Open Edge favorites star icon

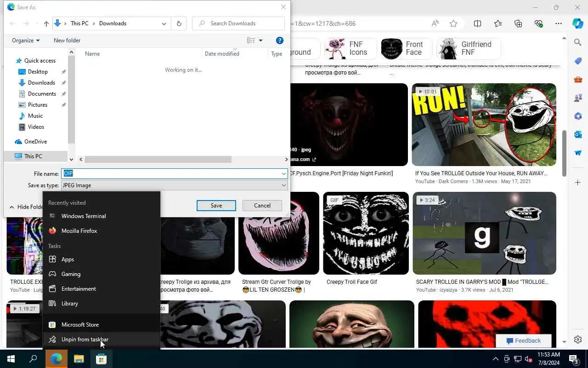[x=453, y=23]
